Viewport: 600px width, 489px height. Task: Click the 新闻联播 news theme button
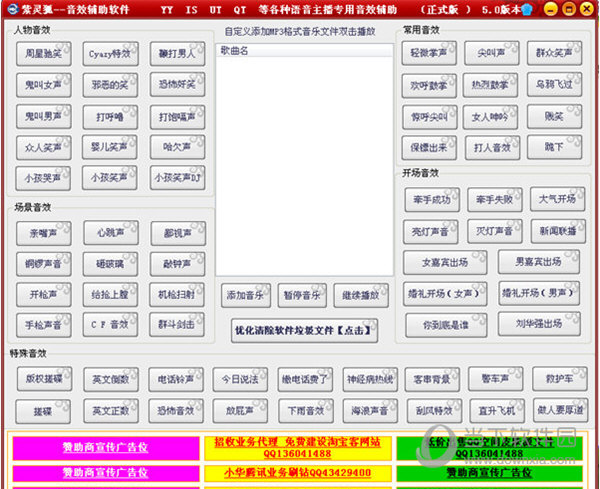[x=558, y=231]
